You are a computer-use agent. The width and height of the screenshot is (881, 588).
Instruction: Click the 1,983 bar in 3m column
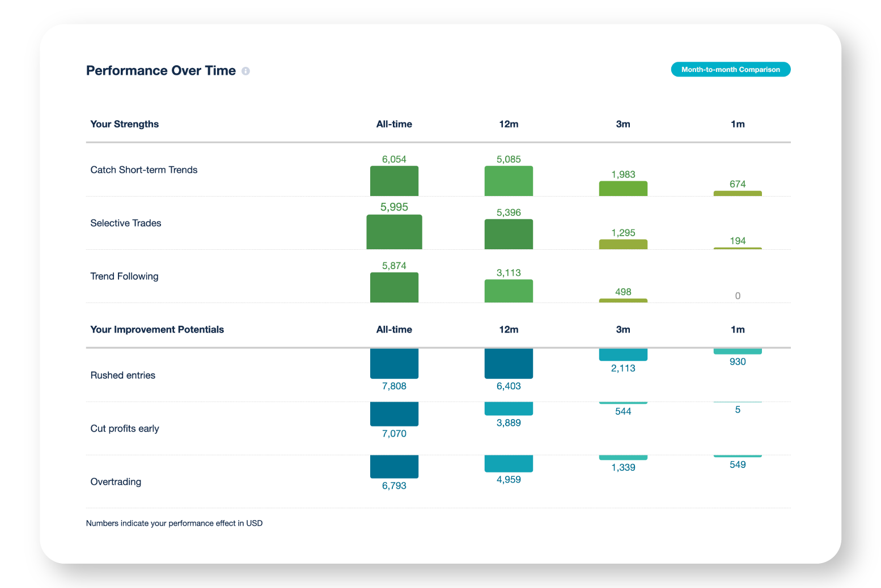pyautogui.click(x=623, y=189)
